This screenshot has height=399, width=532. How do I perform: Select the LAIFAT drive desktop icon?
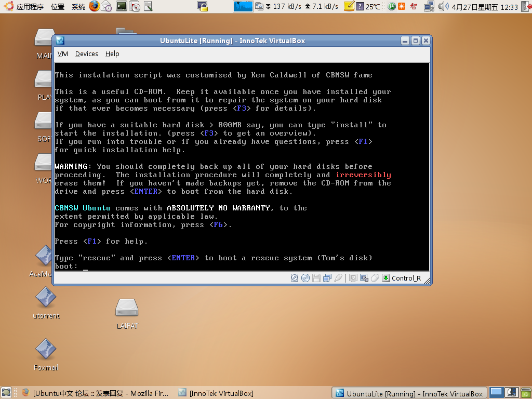[x=127, y=314]
